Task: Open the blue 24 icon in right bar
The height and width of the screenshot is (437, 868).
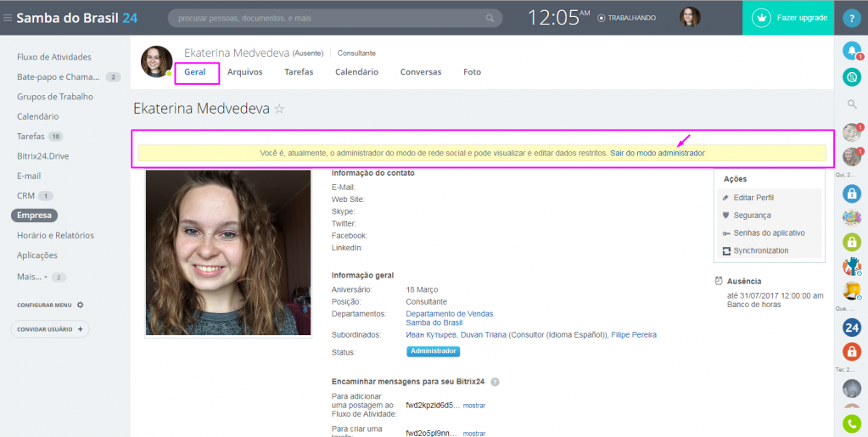Action: pyautogui.click(x=851, y=328)
